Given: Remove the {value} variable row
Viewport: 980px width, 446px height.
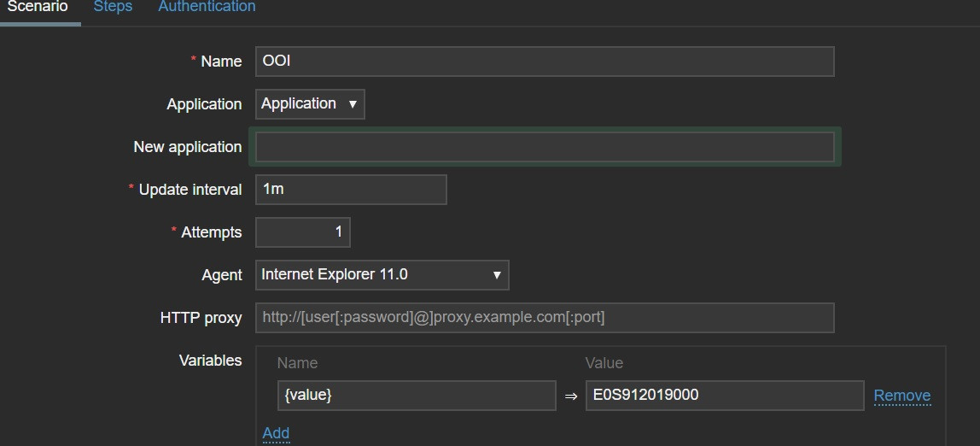Looking at the screenshot, I should click(x=901, y=396).
